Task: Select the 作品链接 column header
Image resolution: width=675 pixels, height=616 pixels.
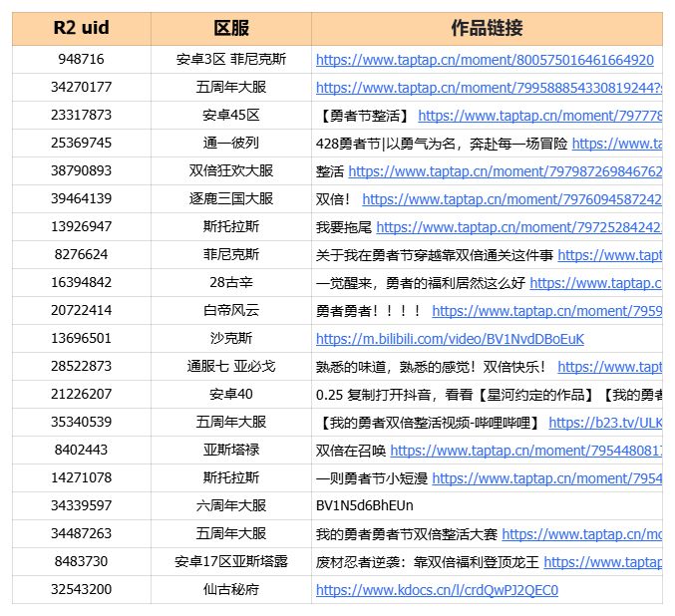Action: pos(487,29)
